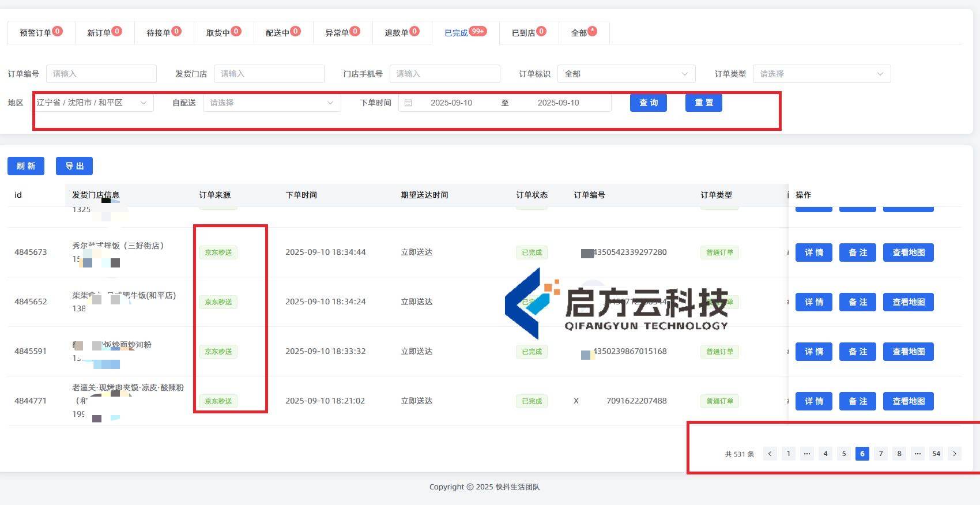Viewport: 980px width, 505px height.
Task: Jump to last page 54
Action: click(x=936, y=454)
